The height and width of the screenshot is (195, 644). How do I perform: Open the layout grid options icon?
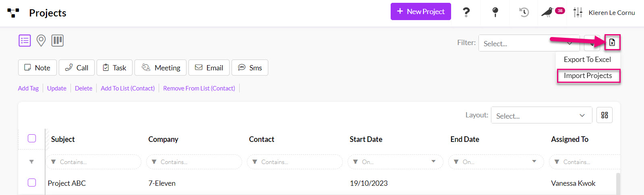pos(605,115)
